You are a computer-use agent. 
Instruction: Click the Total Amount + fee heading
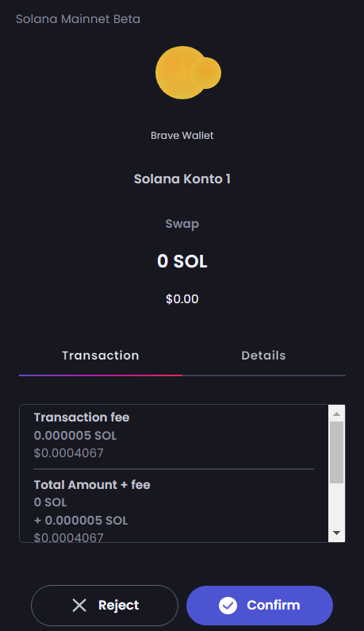(x=92, y=485)
